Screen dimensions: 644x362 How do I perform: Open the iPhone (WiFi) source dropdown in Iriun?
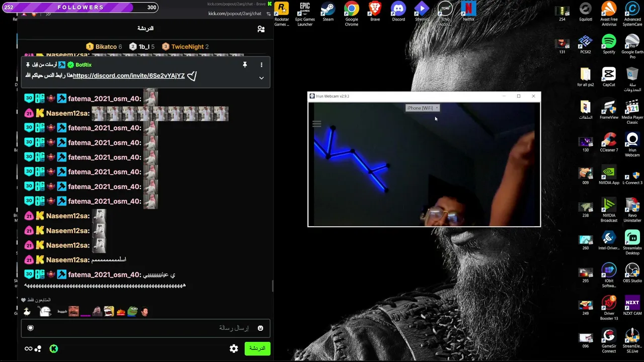[x=423, y=108]
